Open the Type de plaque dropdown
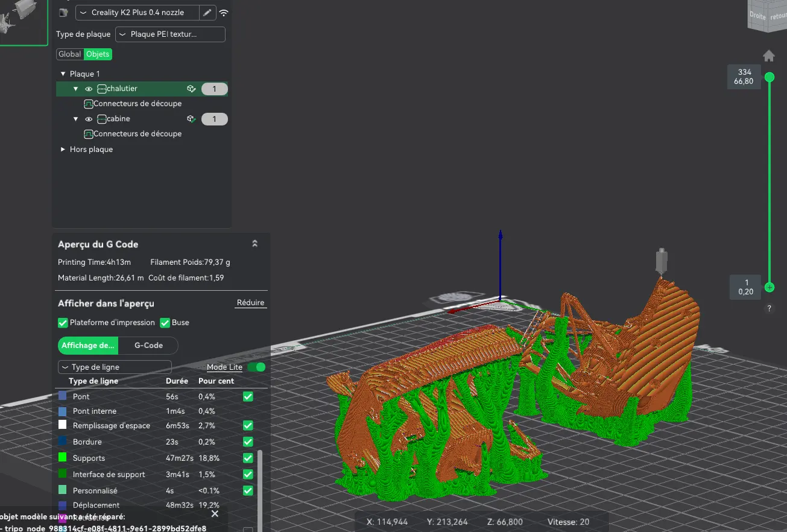 click(170, 34)
